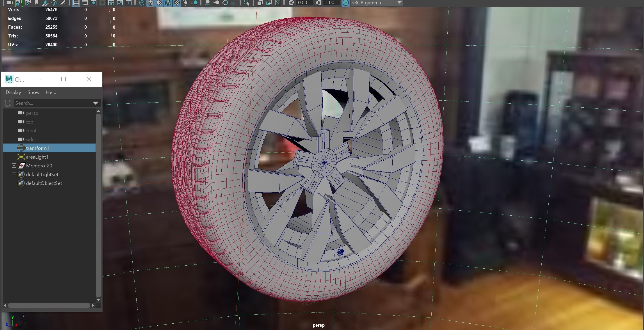Click the Screen Space Ambient Occlusion icon
The image size is (644, 330).
point(208,3)
